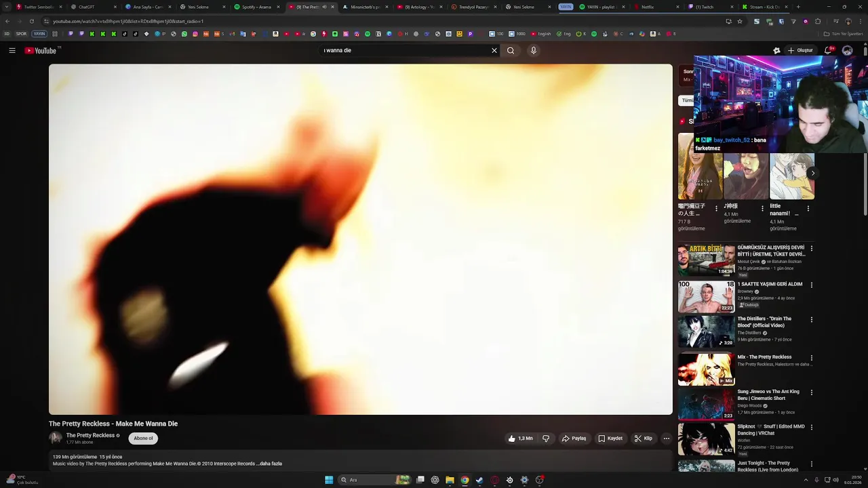Viewport: 868px width, 488px height.
Task: Play Gümrüksüz Alışveriş Devri Bitti thumbnail
Action: click(x=706, y=260)
